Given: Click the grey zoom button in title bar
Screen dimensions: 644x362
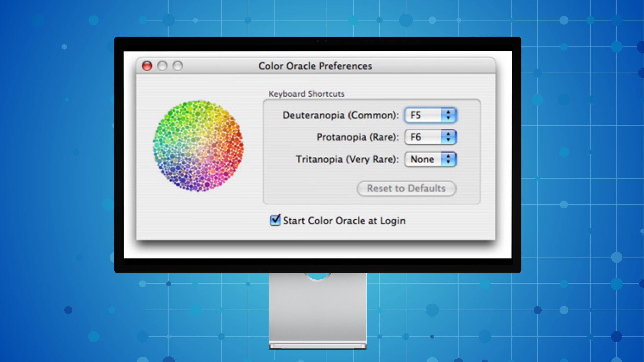Looking at the screenshot, I should coord(178,66).
